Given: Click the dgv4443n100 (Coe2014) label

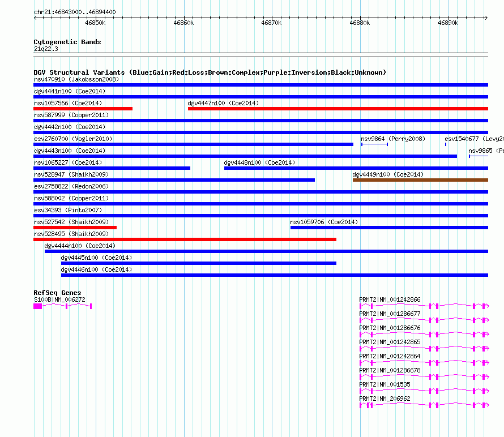Looking at the screenshot, I should point(70,151).
